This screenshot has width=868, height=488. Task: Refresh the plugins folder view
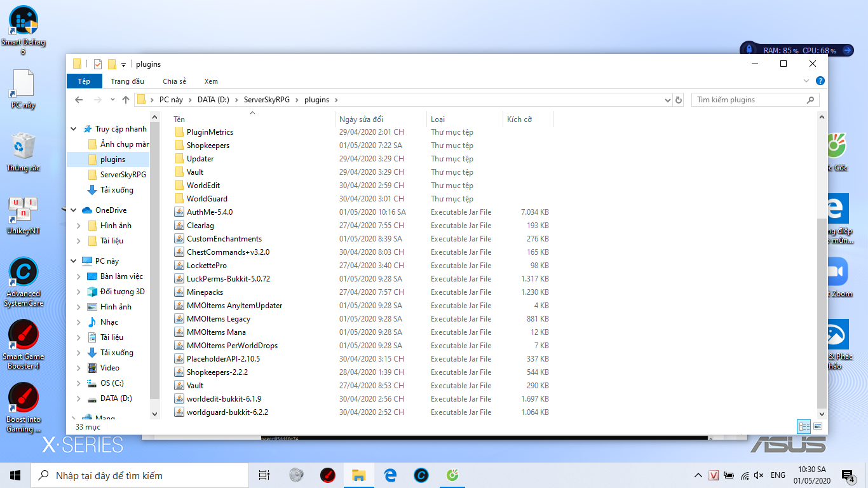[679, 100]
